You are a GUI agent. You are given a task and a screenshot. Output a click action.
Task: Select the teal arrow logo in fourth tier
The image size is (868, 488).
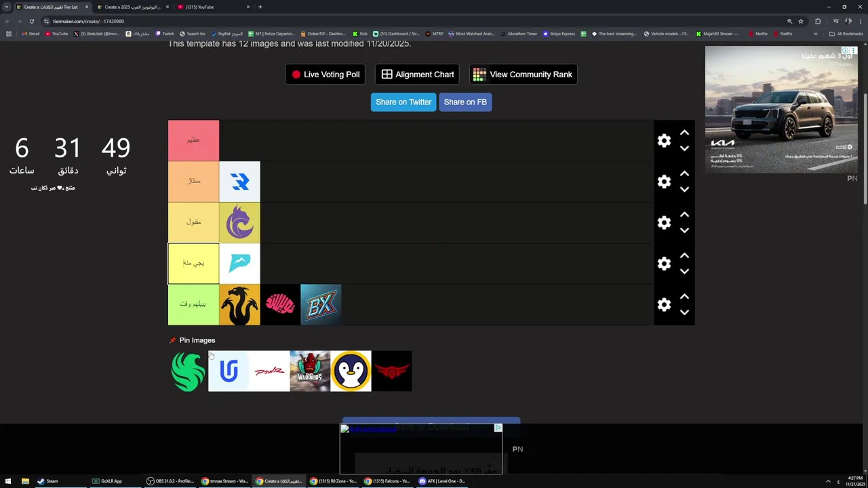click(239, 264)
